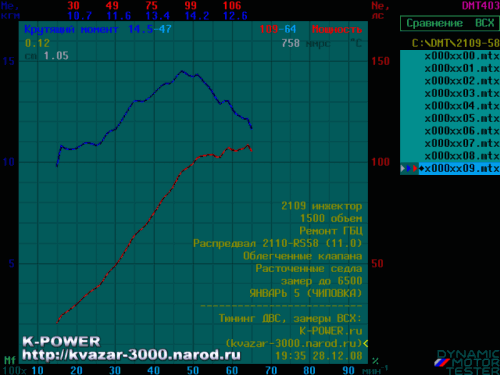The image size is (500, 375).
Task: Click the 106 power table value
Action: tap(232, 6)
